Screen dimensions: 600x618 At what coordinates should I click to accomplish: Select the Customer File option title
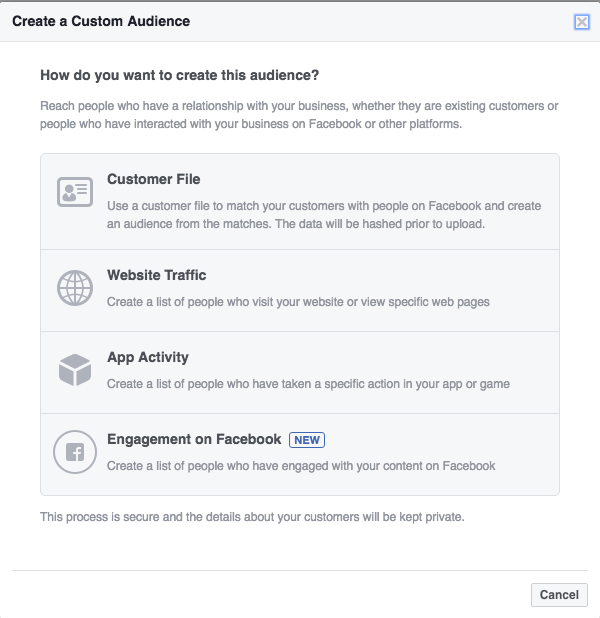(154, 180)
